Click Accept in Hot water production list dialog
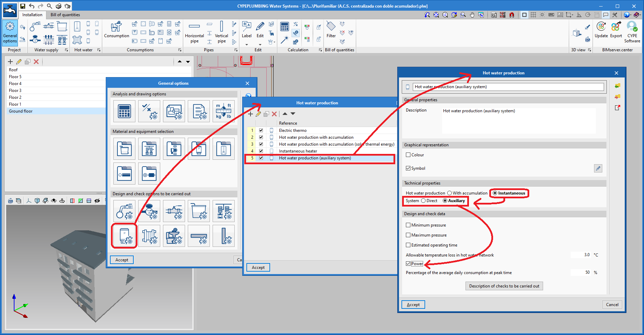Screen dimensions: 644x335 pyautogui.click(x=258, y=268)
